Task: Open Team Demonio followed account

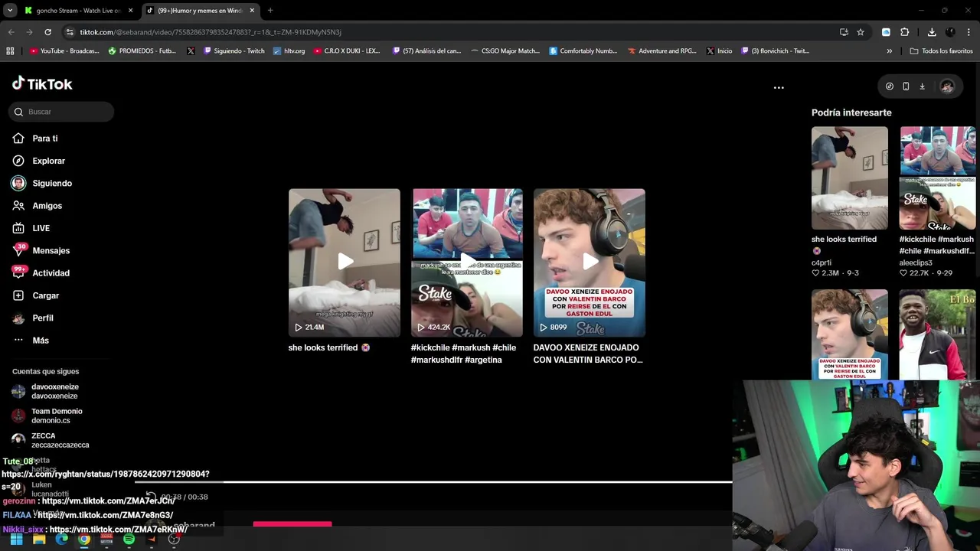Action: pos(56,416)
